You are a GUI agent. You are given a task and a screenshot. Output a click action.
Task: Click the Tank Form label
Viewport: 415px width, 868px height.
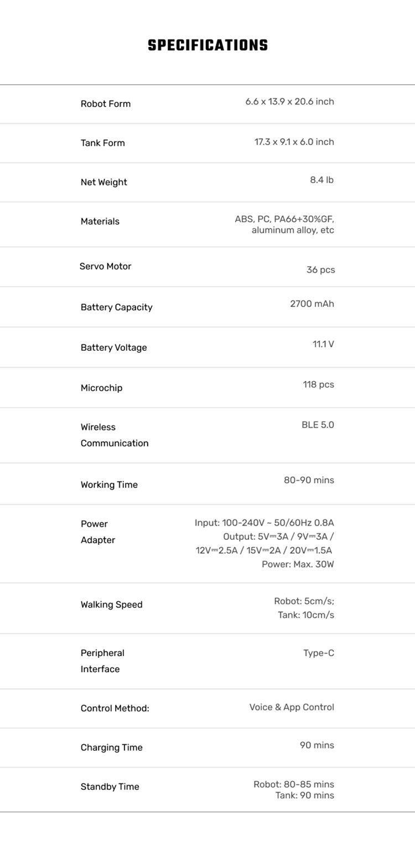(103, 143)
